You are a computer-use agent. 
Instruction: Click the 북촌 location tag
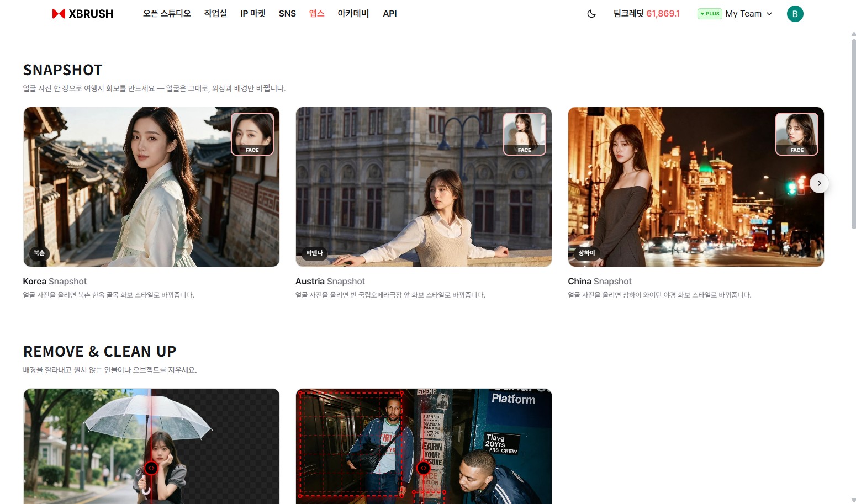(39, 253)
